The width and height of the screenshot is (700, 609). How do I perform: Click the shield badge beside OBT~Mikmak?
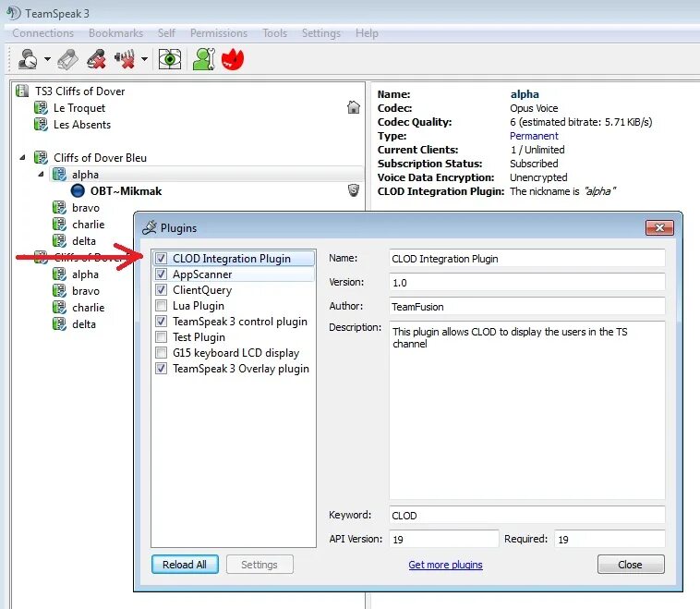point(354,190)
